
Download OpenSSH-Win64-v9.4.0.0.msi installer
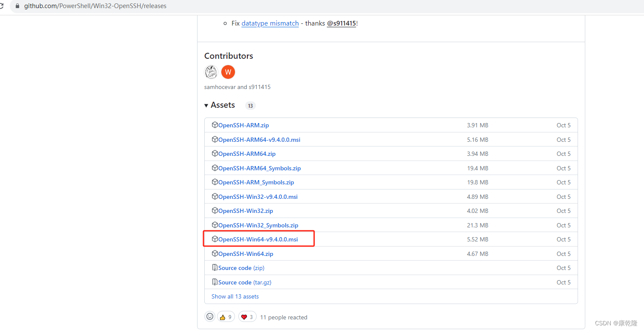[x=258, y=239]
